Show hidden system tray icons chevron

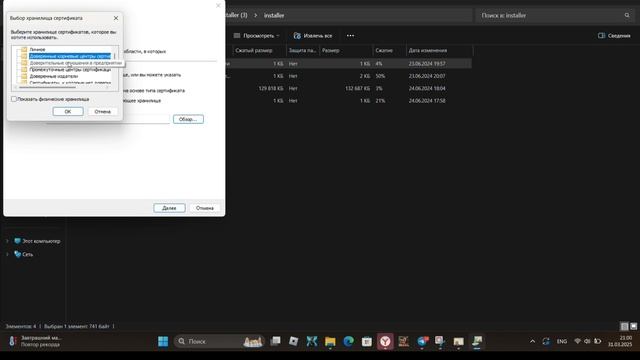point(532,341)
